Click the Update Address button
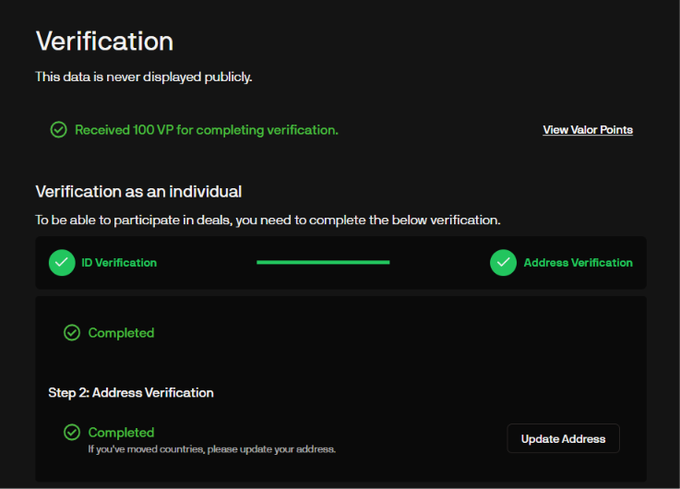 pyautogui.click(x=563, y=439)
